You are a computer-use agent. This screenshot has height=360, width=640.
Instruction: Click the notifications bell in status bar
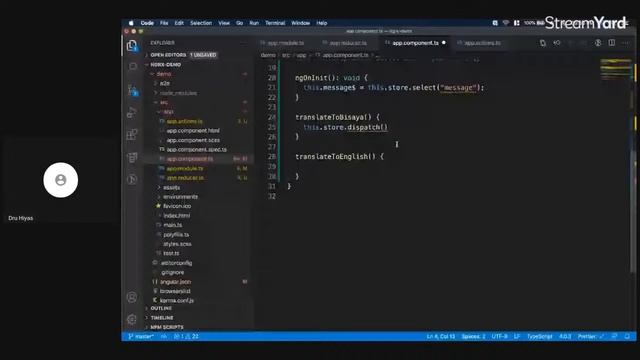(627, 336)
